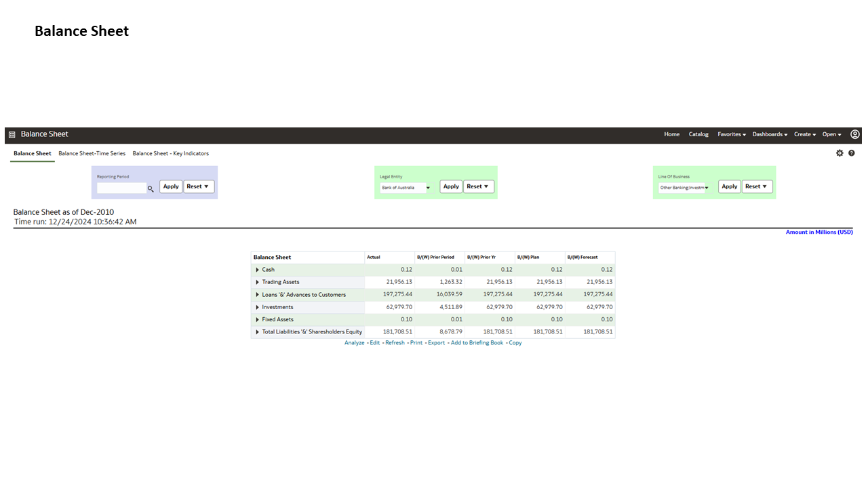Open the navigator grid icon beside Balance Sheet

tap(12, 134)
